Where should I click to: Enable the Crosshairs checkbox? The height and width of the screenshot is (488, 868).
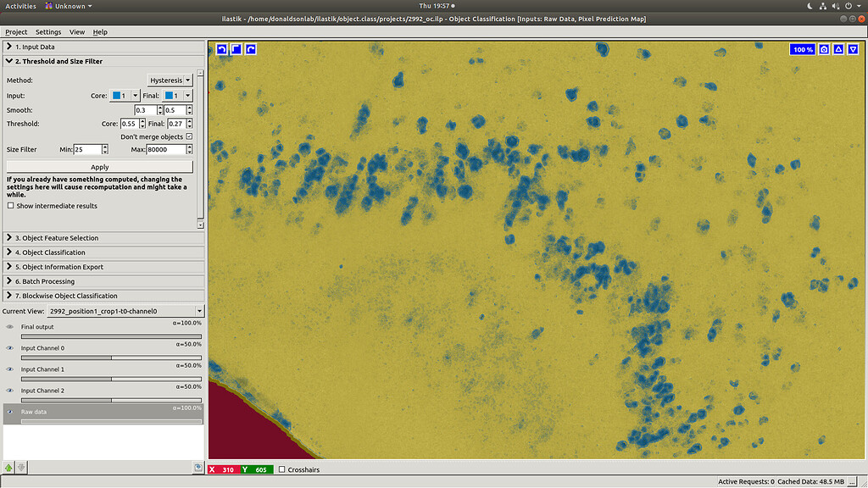coord(283,469)
